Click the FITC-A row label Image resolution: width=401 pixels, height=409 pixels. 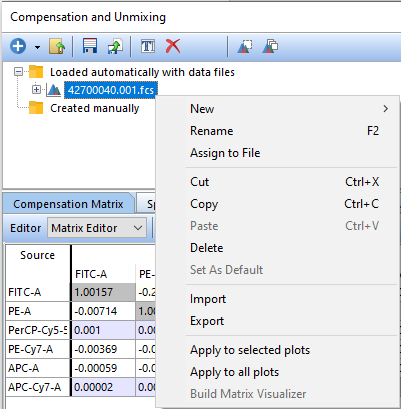[x=38, y=292]
